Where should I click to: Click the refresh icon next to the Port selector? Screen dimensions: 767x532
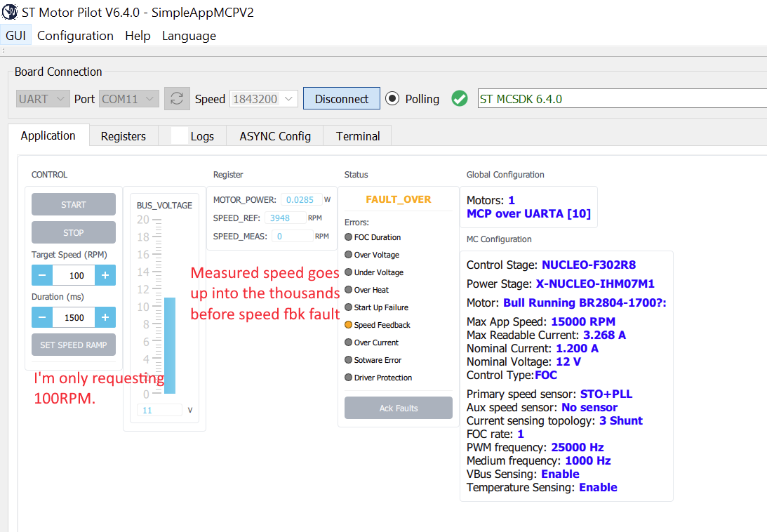pyautogui.click(x=177, y=98)
